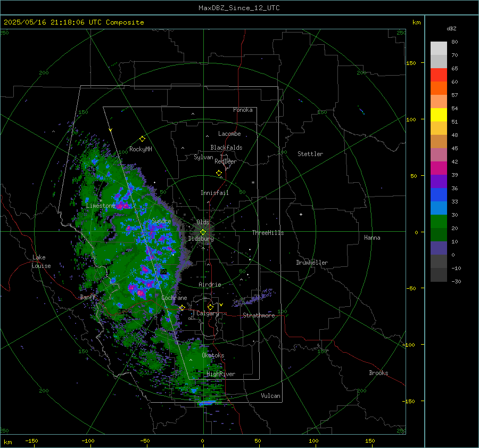Click the RockyMH label
This screenshot has width=479, height=448.
click(x=141, y=149)
